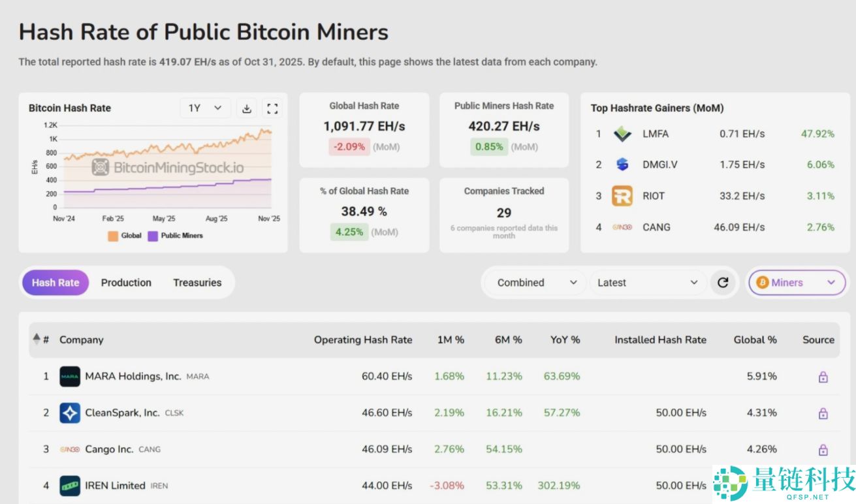
Task: Open the Cango source lock icon
Action: (x=823, y=450)
